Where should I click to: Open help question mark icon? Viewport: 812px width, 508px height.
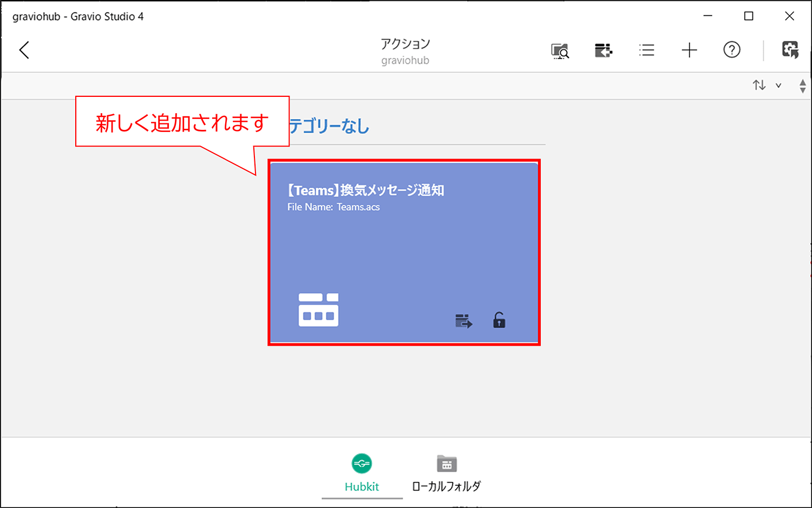732,50
